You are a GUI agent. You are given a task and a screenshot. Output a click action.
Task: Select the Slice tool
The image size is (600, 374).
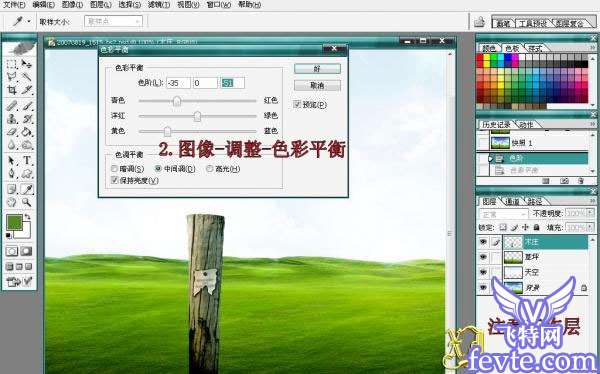pos(26,90)
